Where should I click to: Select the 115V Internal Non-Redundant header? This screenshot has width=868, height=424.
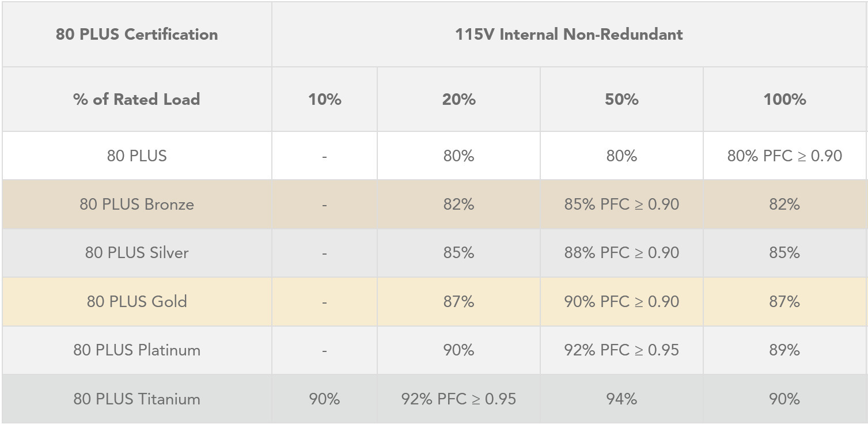tap(569, 35)
